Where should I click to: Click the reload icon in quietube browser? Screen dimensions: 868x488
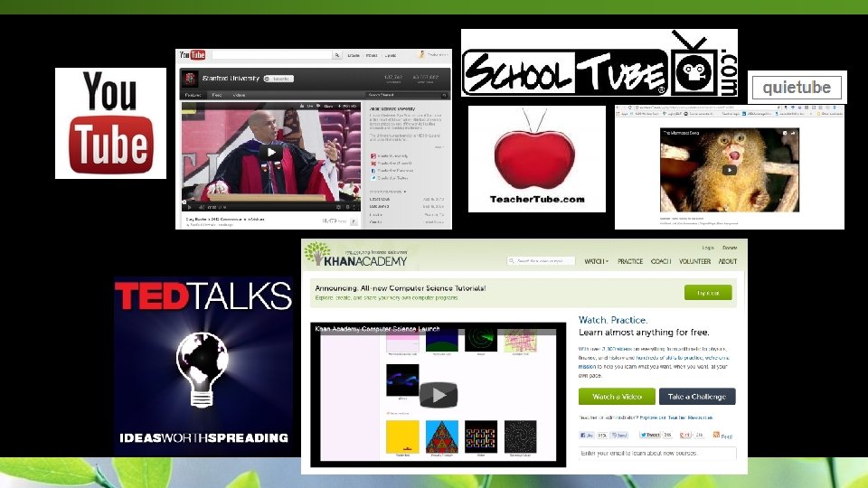[632, 108]
